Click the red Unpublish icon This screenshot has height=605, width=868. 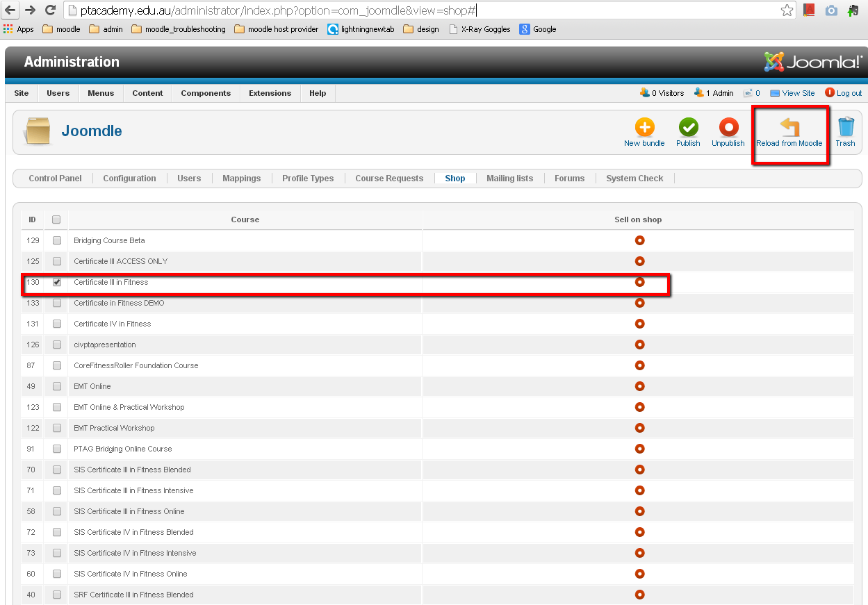(728, 128)
